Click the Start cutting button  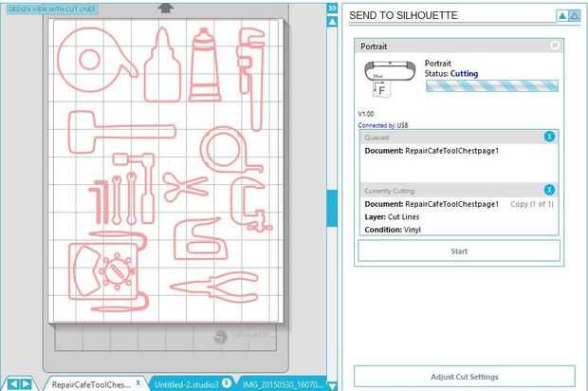click(459, 251)
